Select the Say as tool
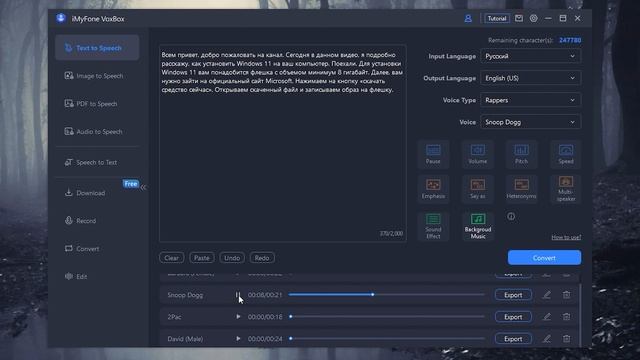 click(x=478, y=189)
